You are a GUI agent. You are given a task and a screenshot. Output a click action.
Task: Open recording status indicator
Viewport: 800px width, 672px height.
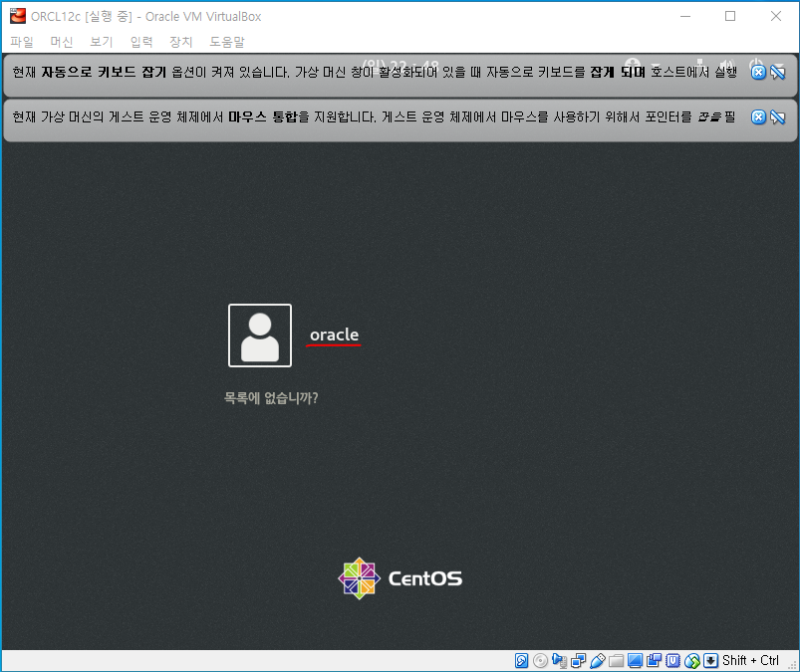(x=655, y=661)
